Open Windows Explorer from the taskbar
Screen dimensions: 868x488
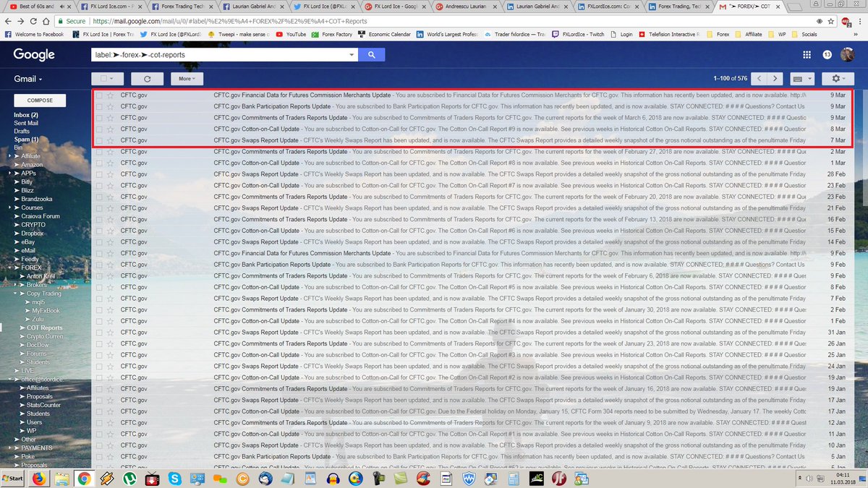tap(61, 479)
